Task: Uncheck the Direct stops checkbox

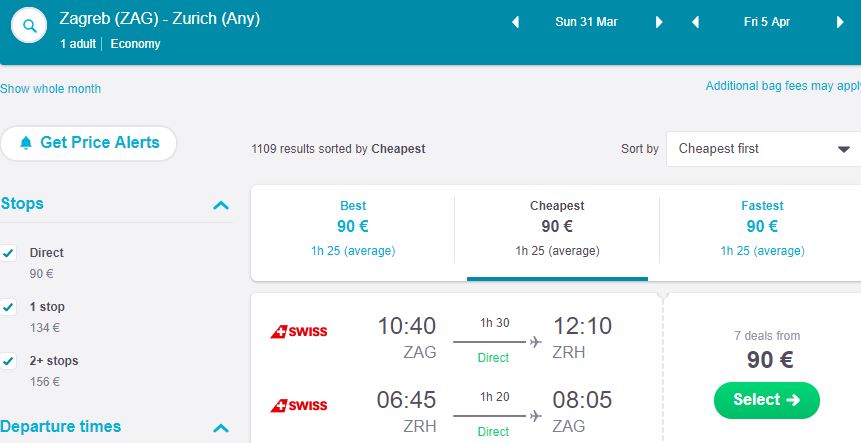Action: click(x=9, y=253)
